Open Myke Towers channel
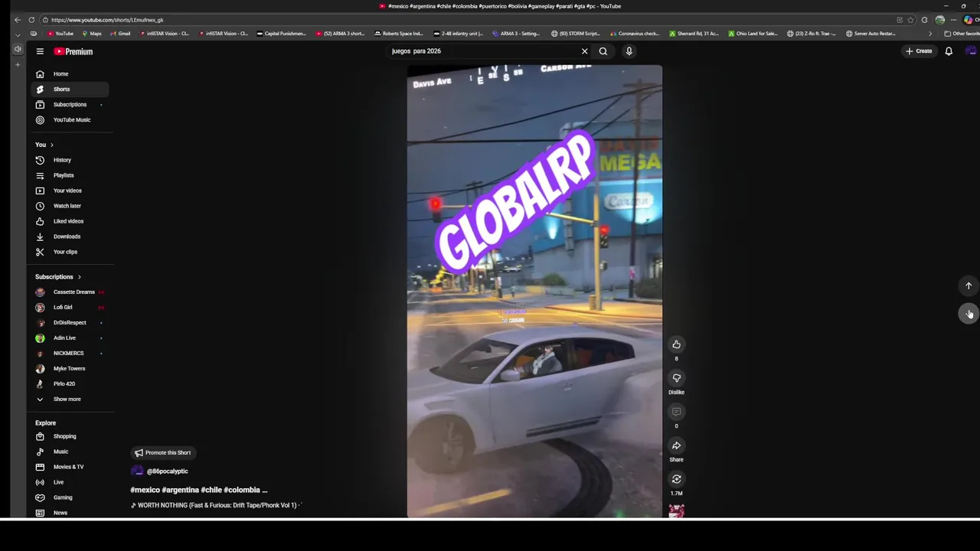The width and height of the screenshot is (980, 551). pos(70,369)
